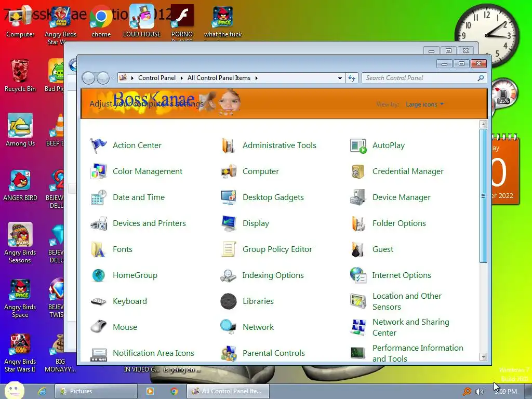The image size is (532, 399).
Task: Open the Devices and Printers icon
Action: tap(98, 223)
